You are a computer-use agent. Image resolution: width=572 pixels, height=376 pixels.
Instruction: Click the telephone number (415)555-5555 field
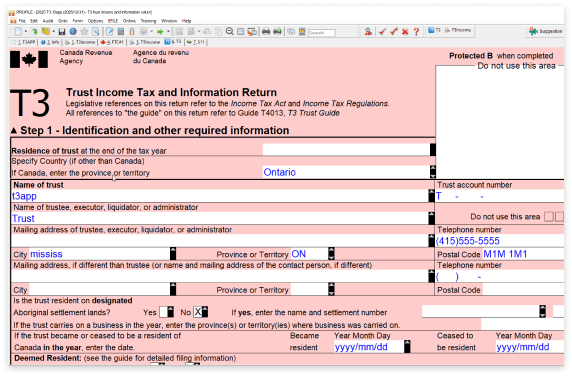[500, 241]
